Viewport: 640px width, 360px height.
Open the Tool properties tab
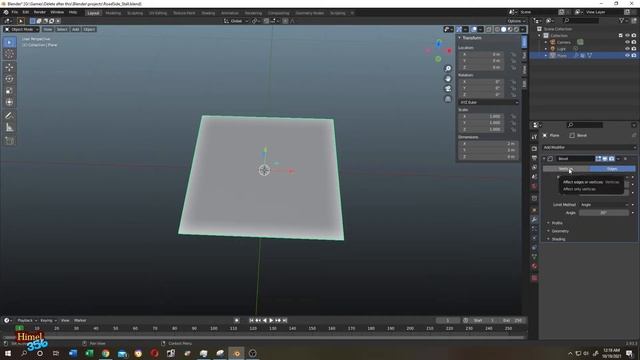pyautogui.click(x=534, y=137)
